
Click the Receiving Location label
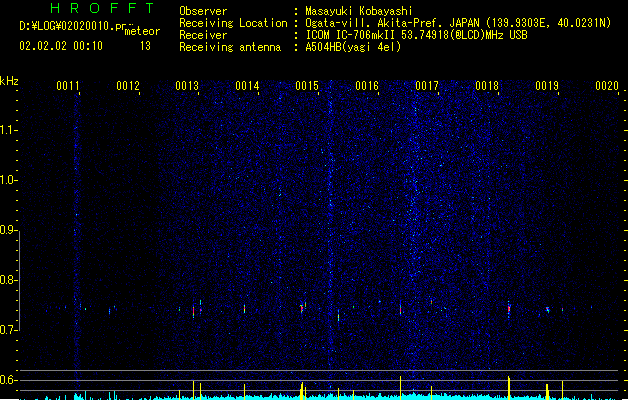pyautogui.click(x=233, y=23)
